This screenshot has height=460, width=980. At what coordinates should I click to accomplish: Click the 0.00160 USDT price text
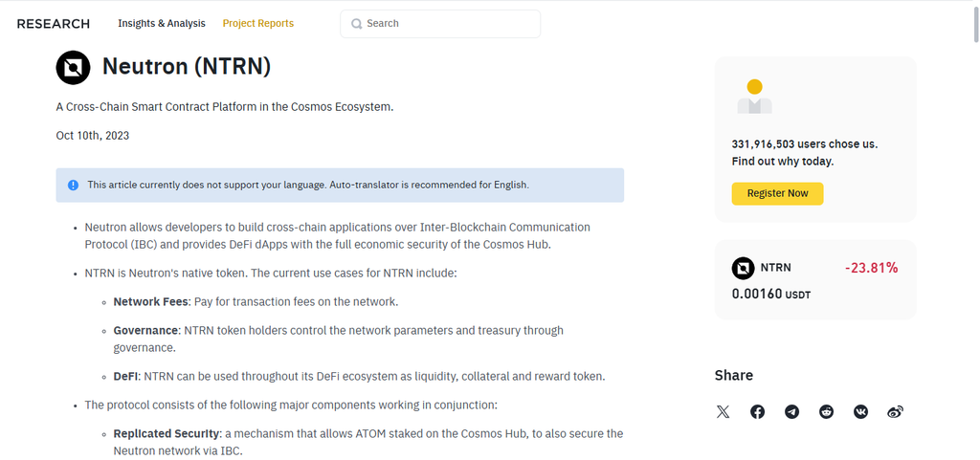point(771,294)
